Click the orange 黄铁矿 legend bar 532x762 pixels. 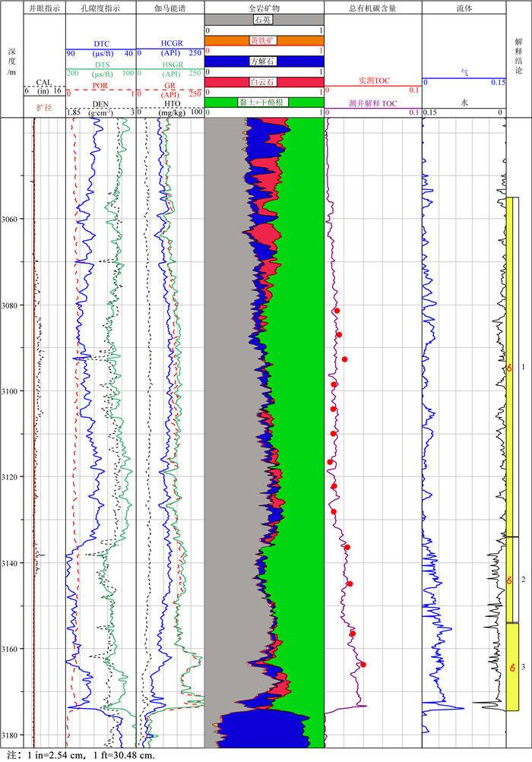[264, 40]
